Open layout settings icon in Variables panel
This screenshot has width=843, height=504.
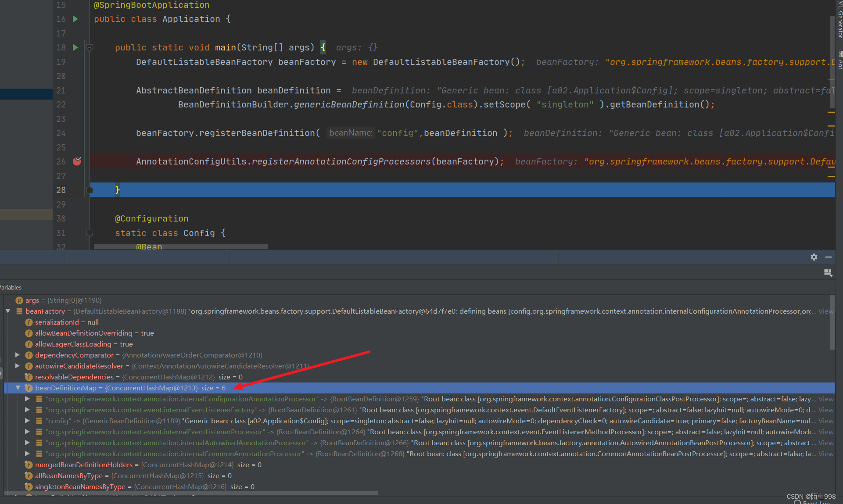point(828,272)
